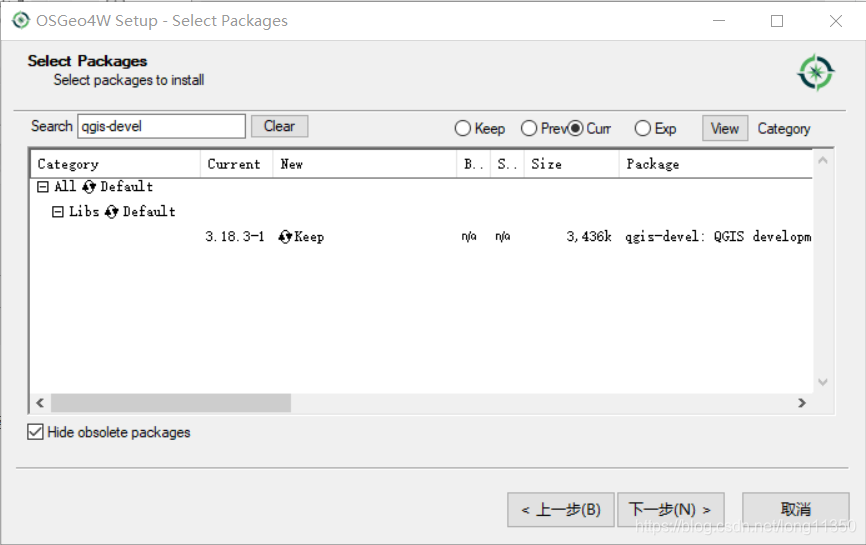Screen dimensions: 866x545
Task: Click the Package column header
Action: pos(716,164)
